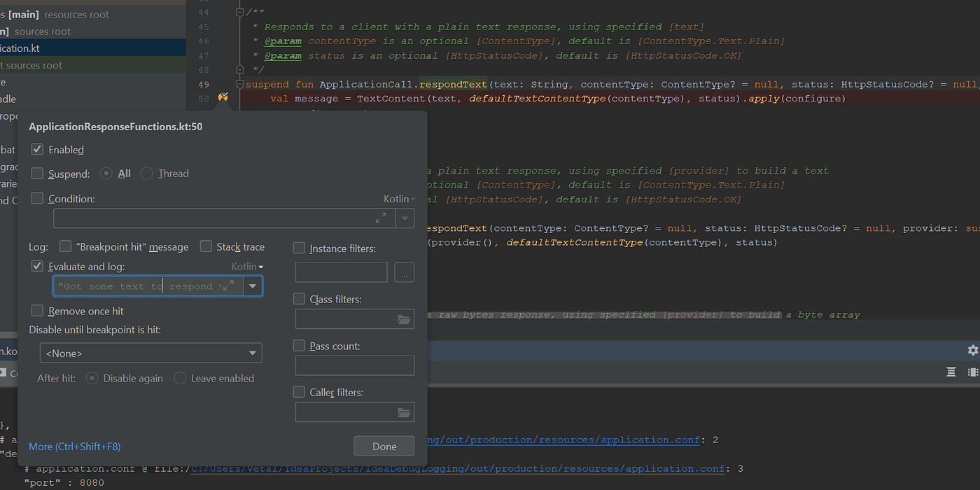Image resolution: width=980 pixels, height=490 pixels.
Task: Open the <None> breakpoint dependency dropdown
Action: [x=252, y=353]
